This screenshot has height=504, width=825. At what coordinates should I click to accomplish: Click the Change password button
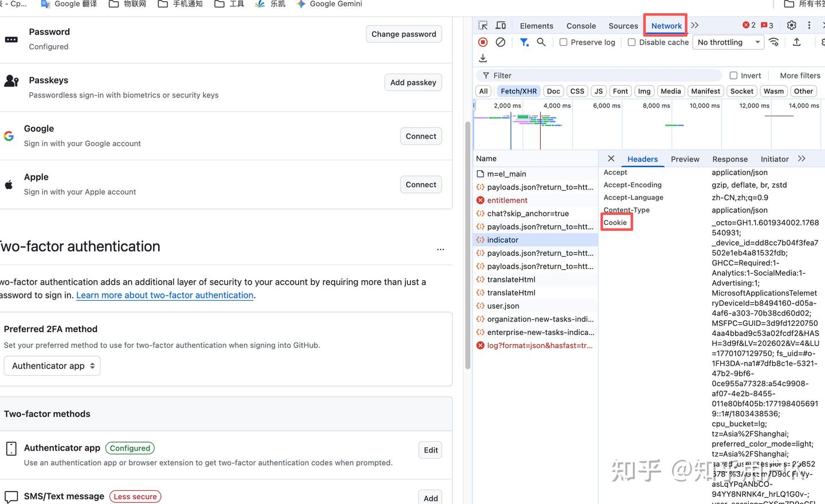(x=404, y=34)
